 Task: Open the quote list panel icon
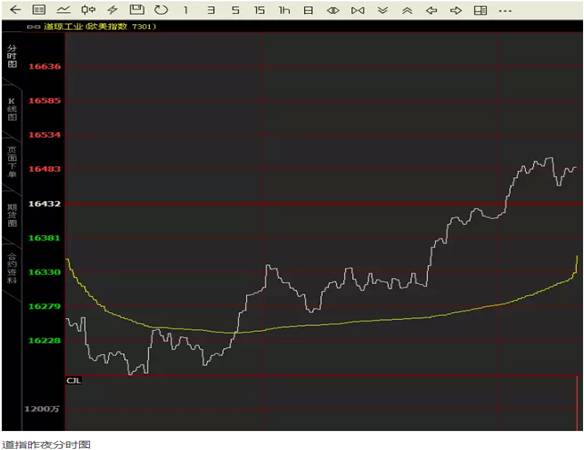click(39, 10)
